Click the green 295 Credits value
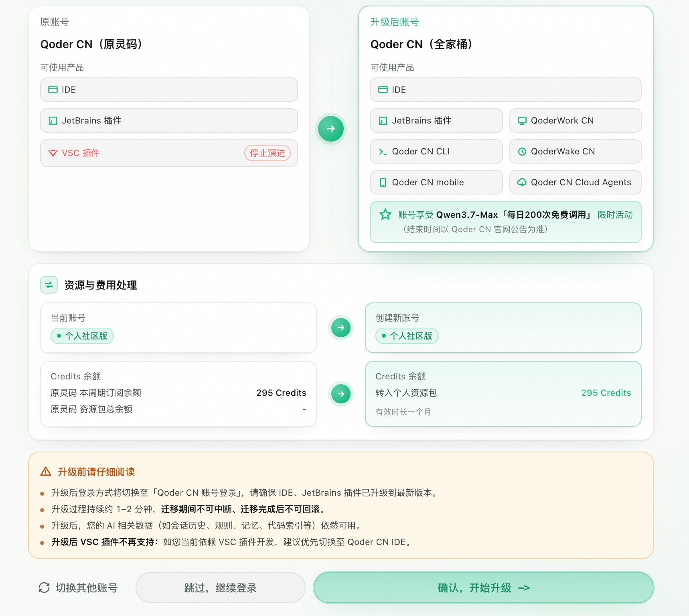Viewport: 689px width, 616px height. tap(606, 393)
